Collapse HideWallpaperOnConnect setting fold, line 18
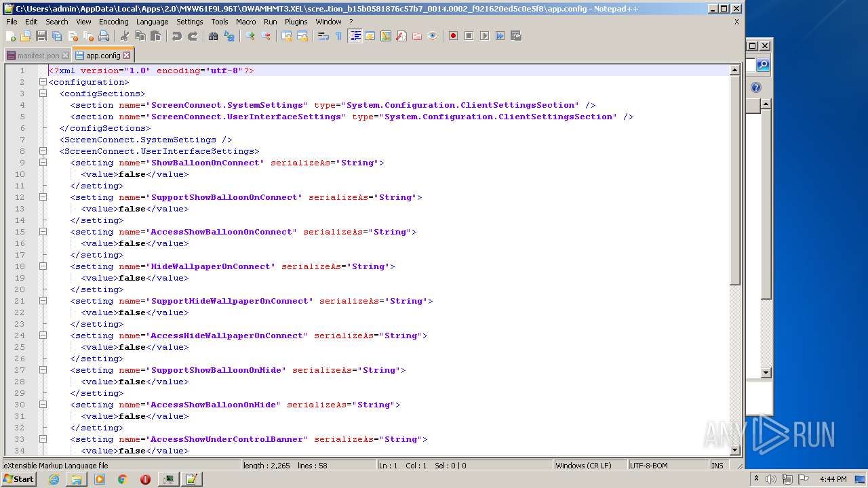Viewport: 868px width, 488px height. 43,266
